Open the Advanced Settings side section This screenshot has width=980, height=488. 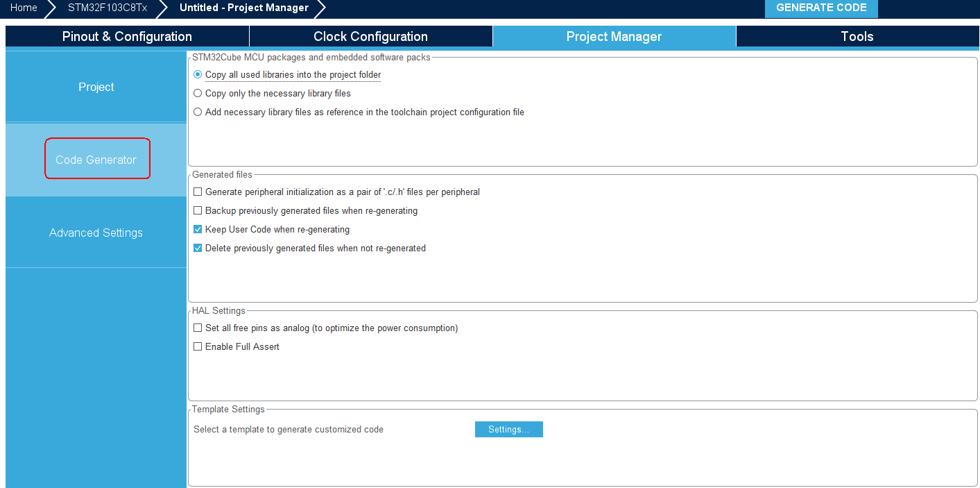tap(96, 233)
